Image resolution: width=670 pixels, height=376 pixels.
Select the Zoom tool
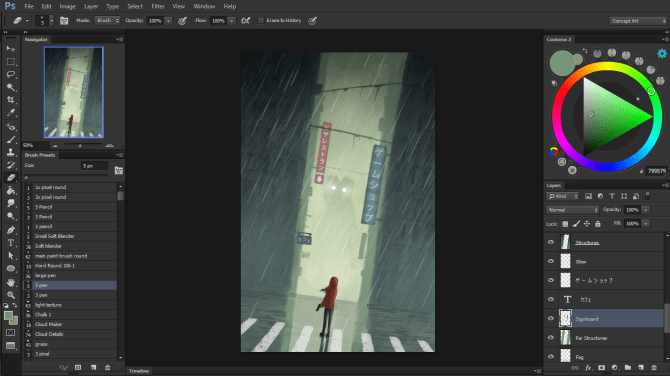11,295
